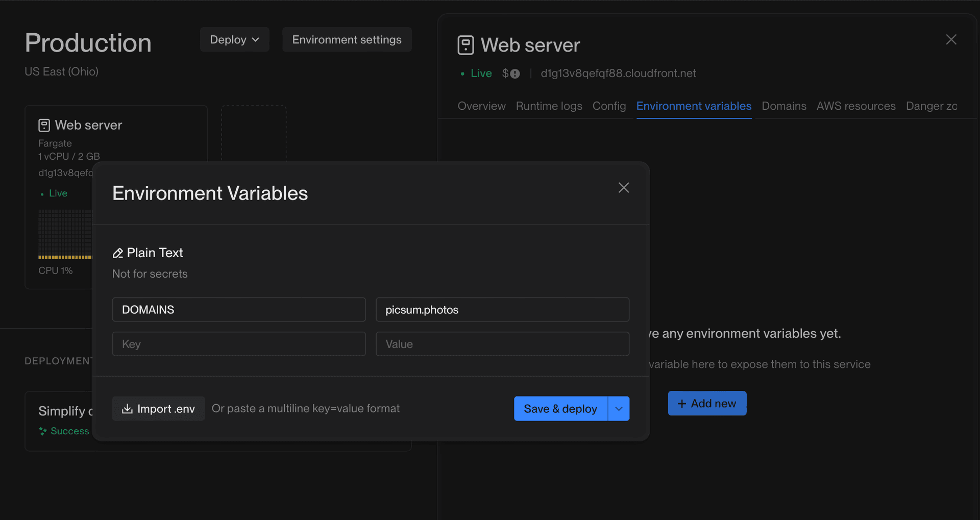Screen dimensions: 980x520
Task: Open the Deploy dropdown
Action: (x=235, y=39)
